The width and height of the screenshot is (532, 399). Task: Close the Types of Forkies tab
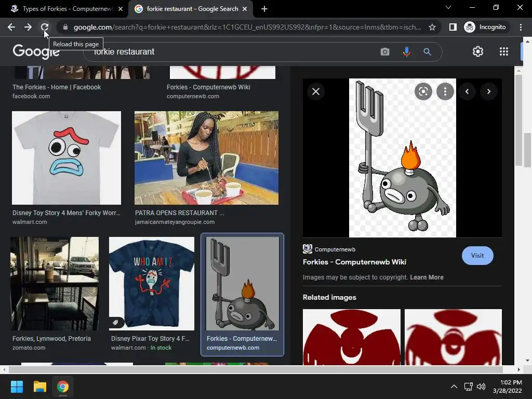pyautogui.click(x=121, y=9)
